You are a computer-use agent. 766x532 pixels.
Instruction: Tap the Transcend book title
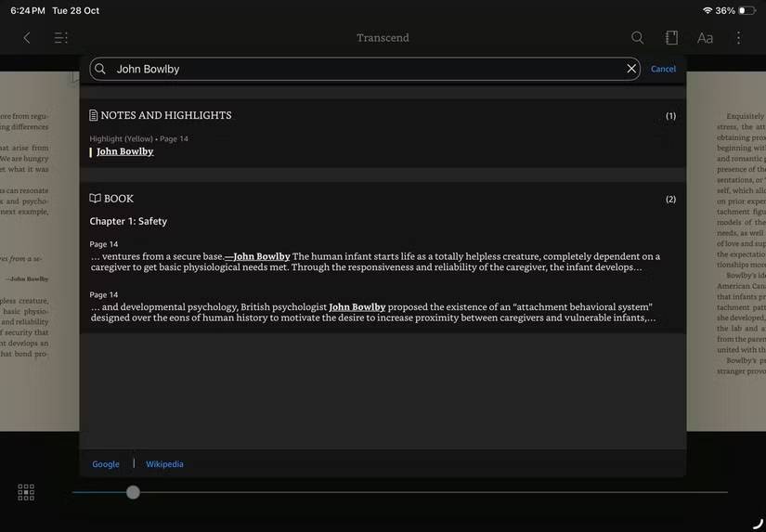pyautogui.click(x=383, y=38)
